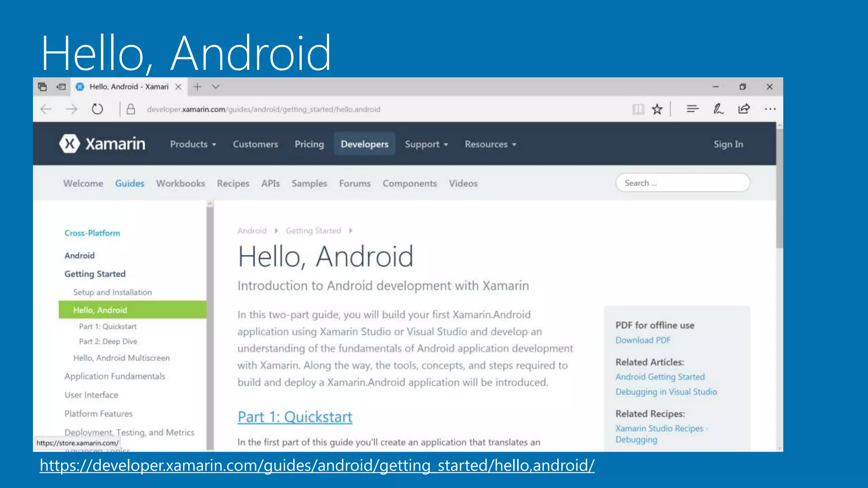The image size is (868, 488).
Task: Click the browser address bar URL
Action: [264, 109]
